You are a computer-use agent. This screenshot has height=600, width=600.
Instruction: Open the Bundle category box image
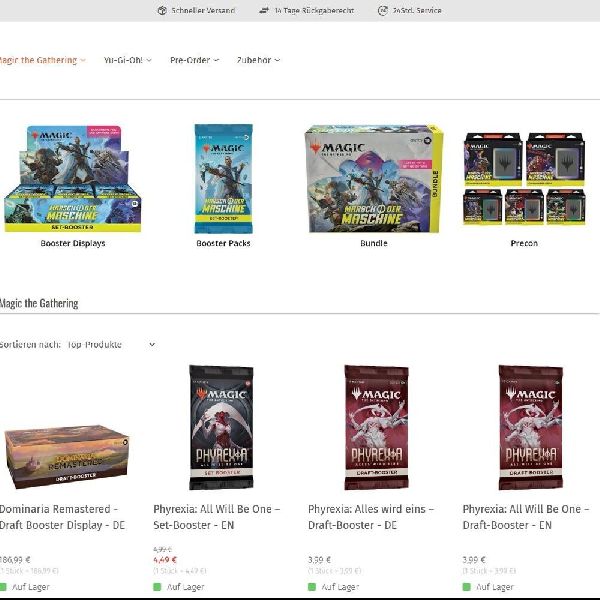click(374, 178)
